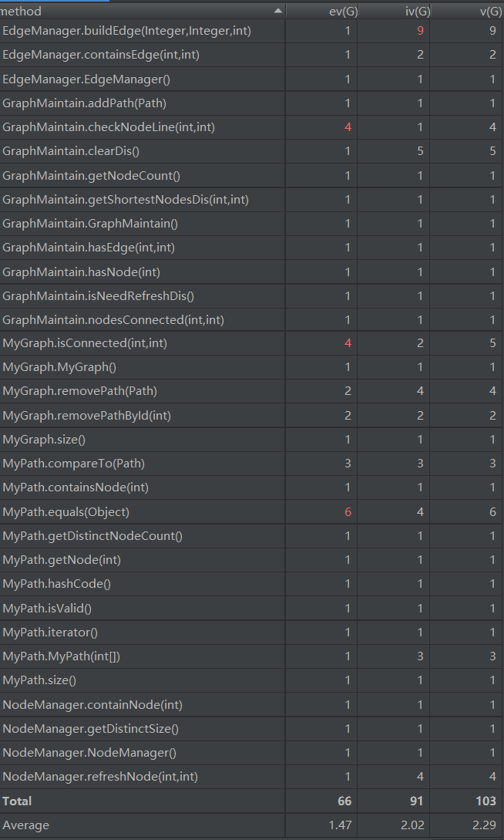Select the MyGraph.removePathById(int) row
Viewport: 504px width, 840px height.
[252, 415]
